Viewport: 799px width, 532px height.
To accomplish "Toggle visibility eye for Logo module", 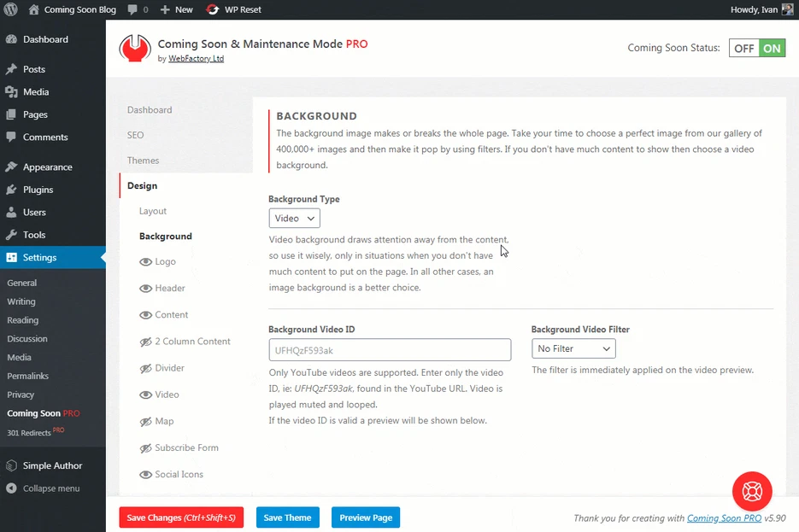I will (x=145, y=262).
